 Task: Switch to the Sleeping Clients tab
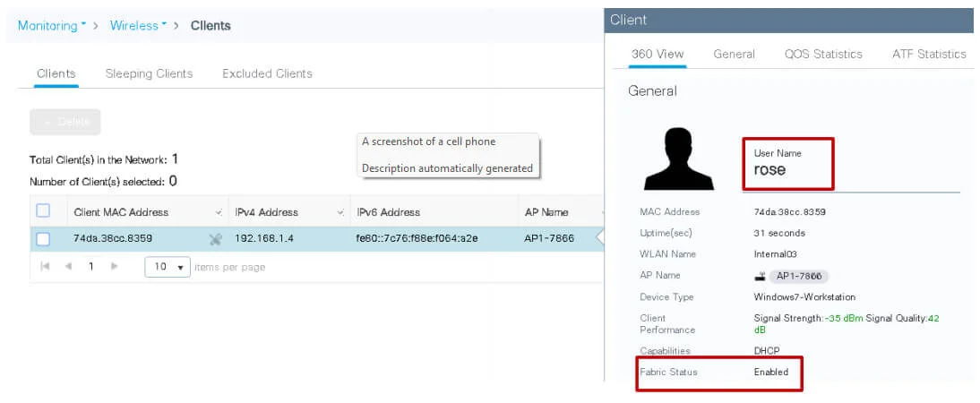pyautogui.click(x=149, y=73)
